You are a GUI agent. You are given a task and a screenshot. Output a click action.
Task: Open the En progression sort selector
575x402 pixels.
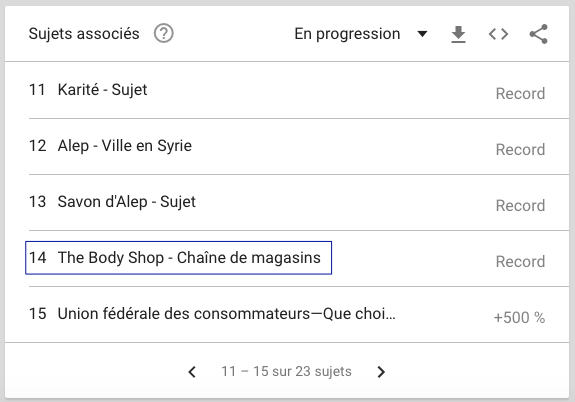pyautogui.click(x=361, y=34)
